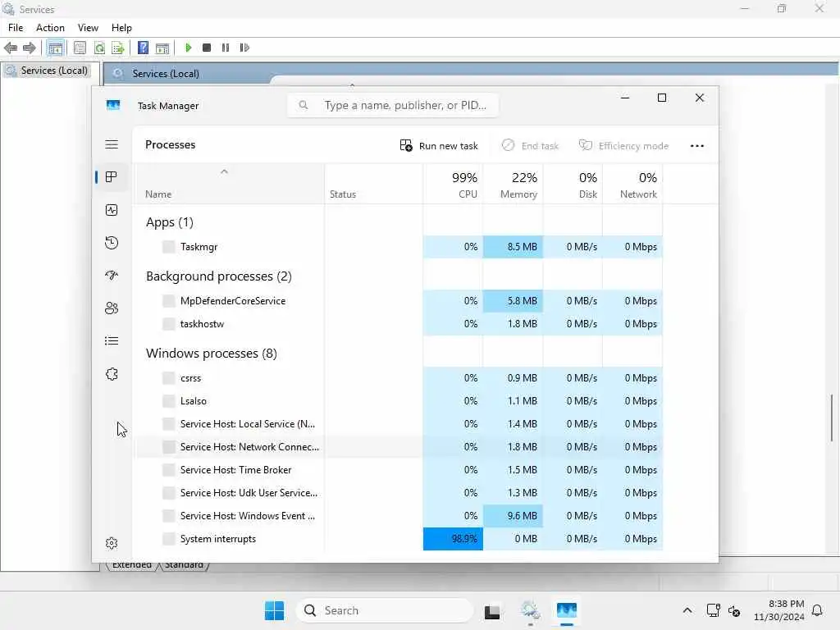Select Service Host: Time Broker row
This screenshot has height=630, width=840.
(x=399, y=470)
